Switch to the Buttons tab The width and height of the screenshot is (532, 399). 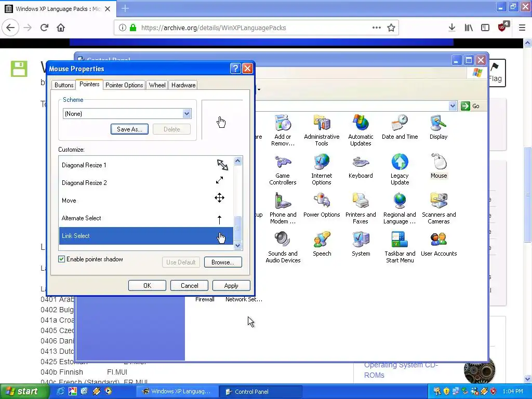pos(64,85)
